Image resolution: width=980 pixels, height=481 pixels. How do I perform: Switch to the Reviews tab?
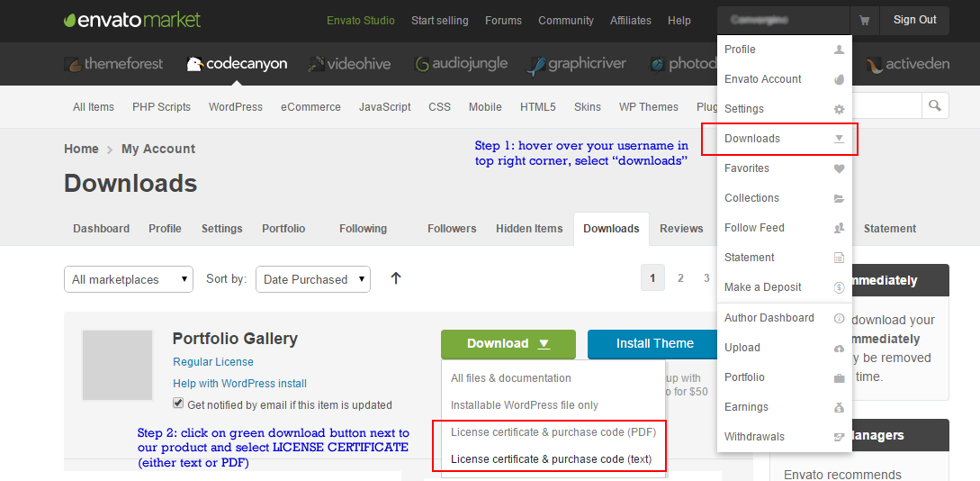(681, 229)
